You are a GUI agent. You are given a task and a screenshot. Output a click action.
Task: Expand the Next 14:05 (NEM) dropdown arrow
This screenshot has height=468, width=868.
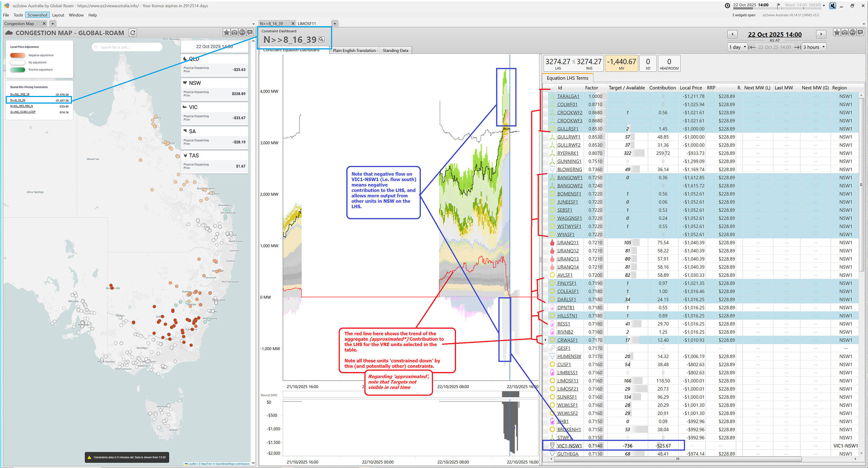pos(824,5)
